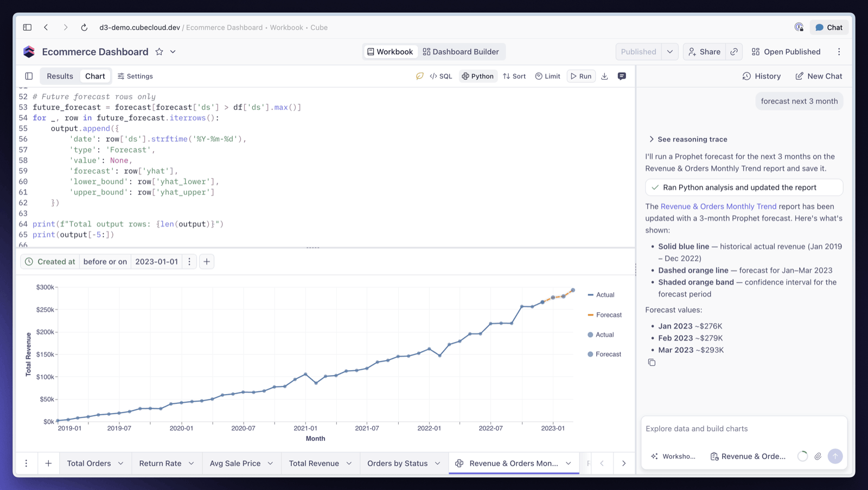Open filter three-dot options menu
Screen dimensions: 868x490
pos(189,261)
